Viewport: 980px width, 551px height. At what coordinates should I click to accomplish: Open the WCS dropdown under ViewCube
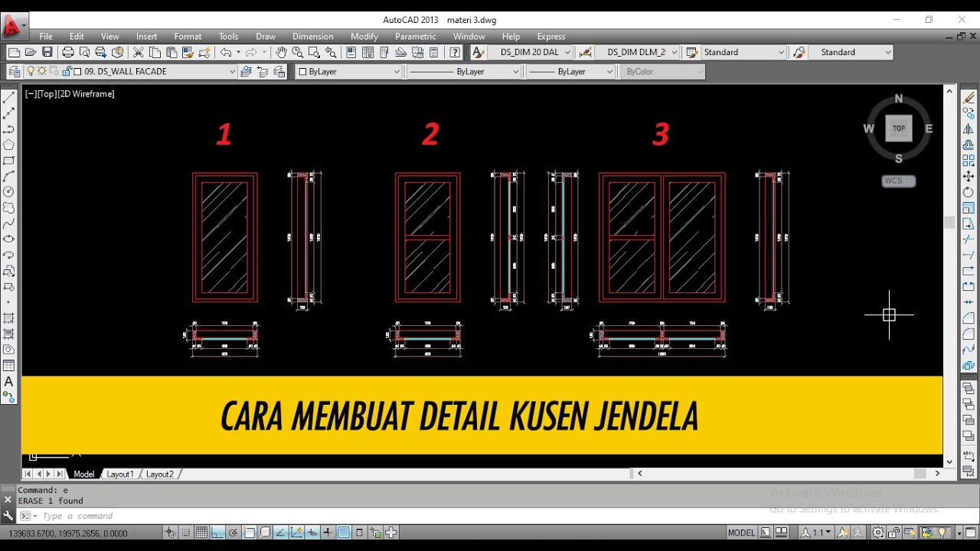(x=899, y=181)
